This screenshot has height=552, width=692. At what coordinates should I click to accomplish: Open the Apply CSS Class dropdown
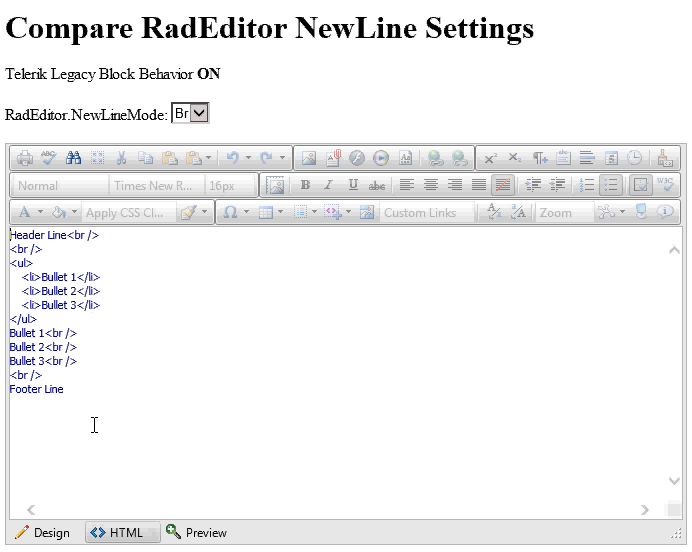129,213
